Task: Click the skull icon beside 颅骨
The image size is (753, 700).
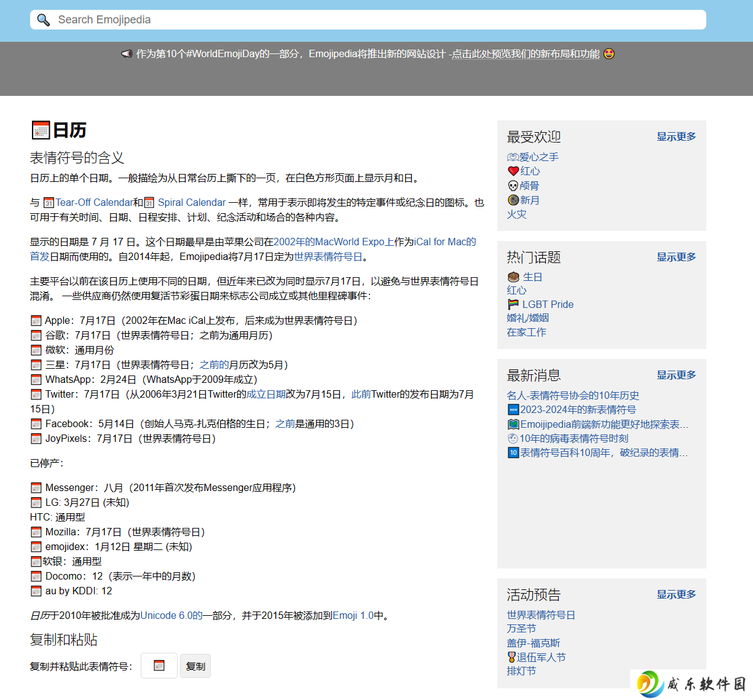Action: click(513, 186)
